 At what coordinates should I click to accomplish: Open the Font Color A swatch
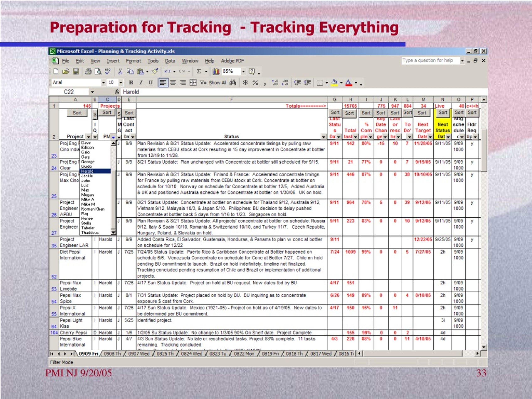coord(349,83)
